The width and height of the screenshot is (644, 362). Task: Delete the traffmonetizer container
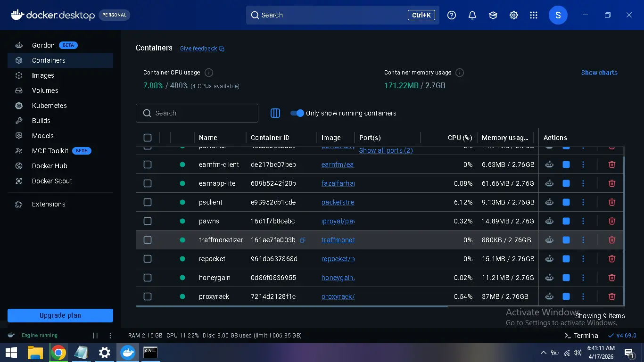coord(612,240)
